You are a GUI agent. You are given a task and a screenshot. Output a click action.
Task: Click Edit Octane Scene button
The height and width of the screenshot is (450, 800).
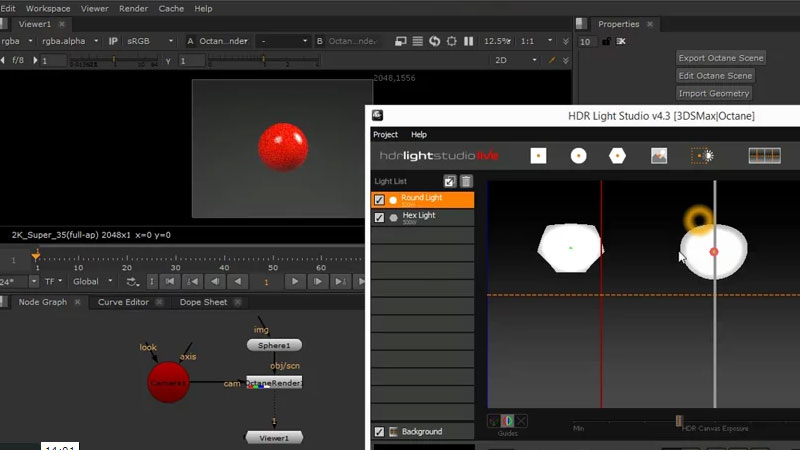(715, 76)
